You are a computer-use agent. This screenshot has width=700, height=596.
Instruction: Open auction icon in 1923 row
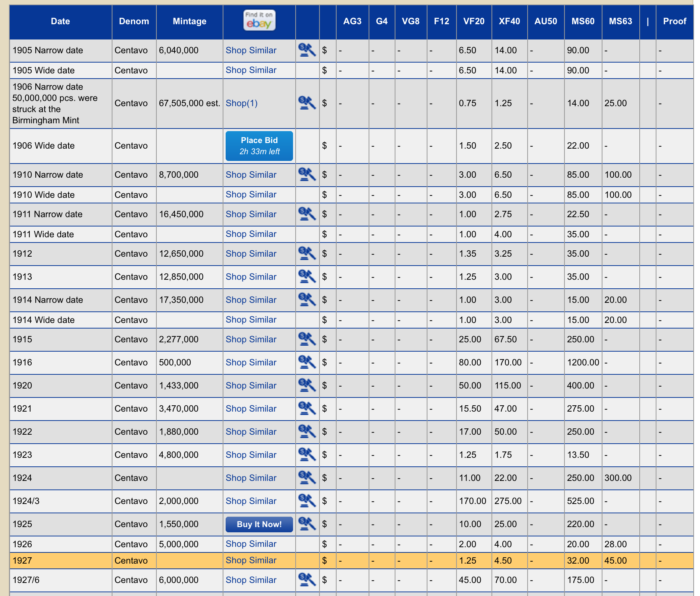pos(307,454)
